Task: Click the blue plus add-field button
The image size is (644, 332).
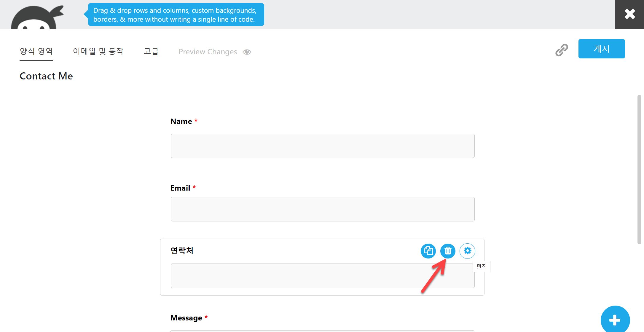Action: click(x=615, y=320)
